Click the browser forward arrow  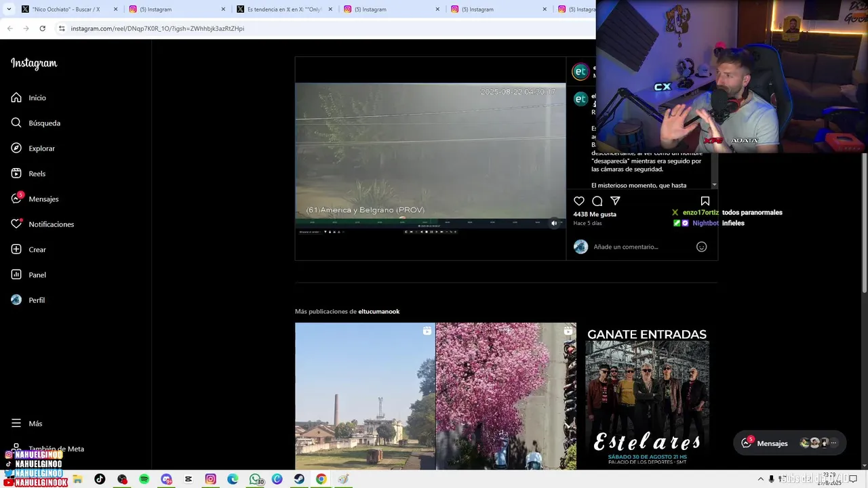(x=26, y=28)
